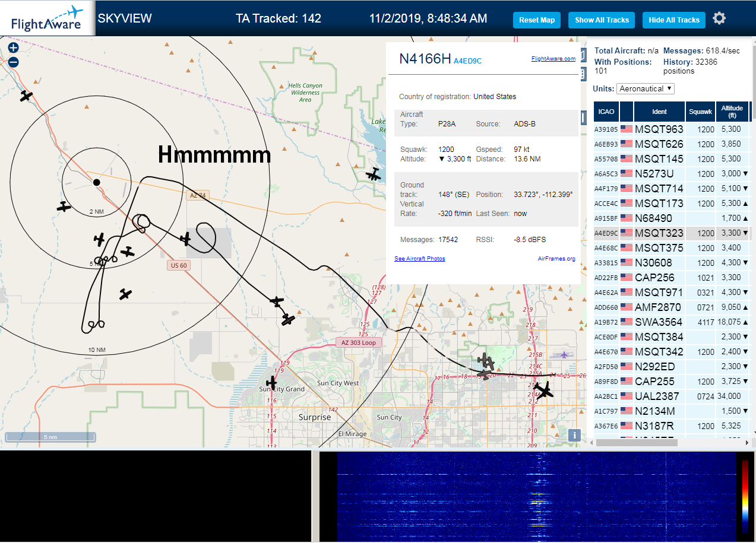Zoom out of the map with minus button

[x=13, y=62]
